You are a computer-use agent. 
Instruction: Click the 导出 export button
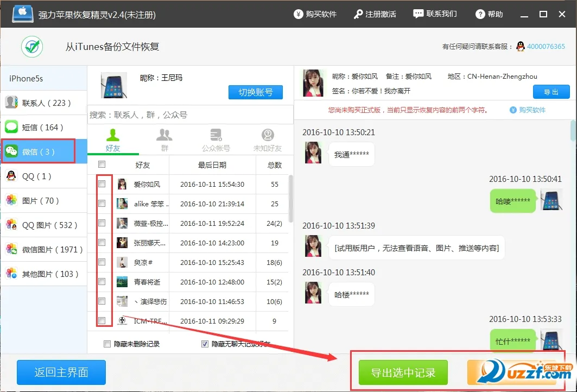[x=551, y=92]
